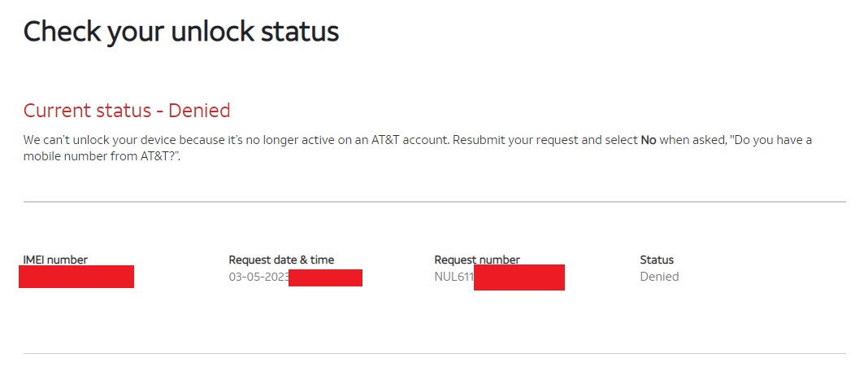This screenshot has height=367, width=868.
Task: Click the bold "No" in the message
Action: click(648, 140)
